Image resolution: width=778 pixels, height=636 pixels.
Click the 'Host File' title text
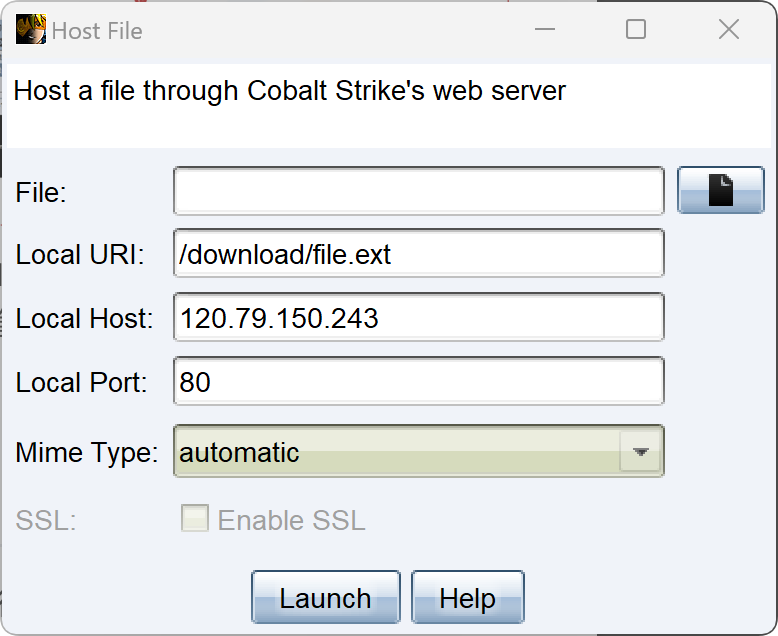tap(97, 31)
